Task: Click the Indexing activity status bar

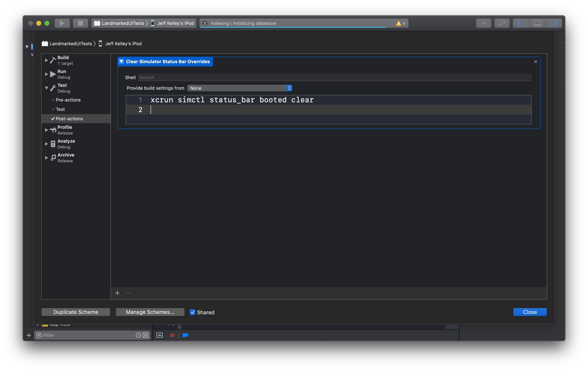Action: pyautogui.click(x=304, y=23)
